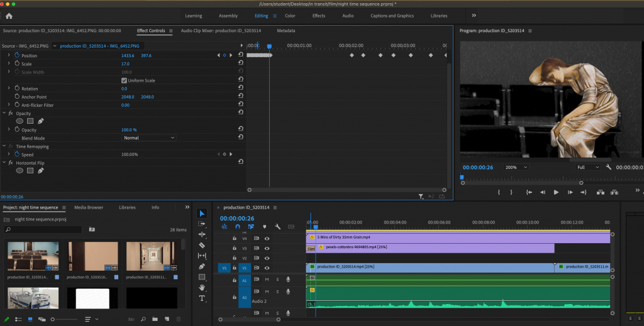
Task: Click the timeline wrench settings icon
Action: (x=277, y=227)
